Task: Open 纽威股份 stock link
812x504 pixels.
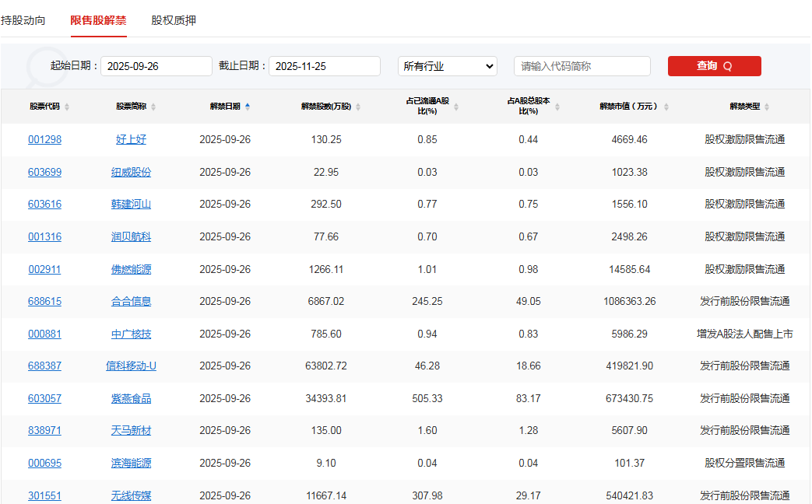Action: click(x=131, y=173)
